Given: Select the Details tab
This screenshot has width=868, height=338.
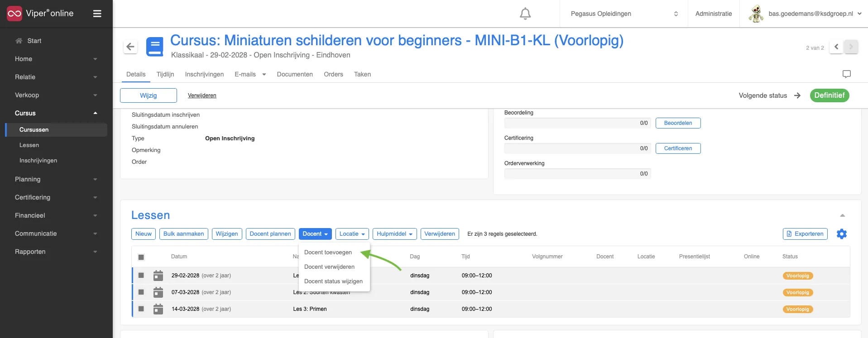Looking at the screenshot, I should click(136, 74).
